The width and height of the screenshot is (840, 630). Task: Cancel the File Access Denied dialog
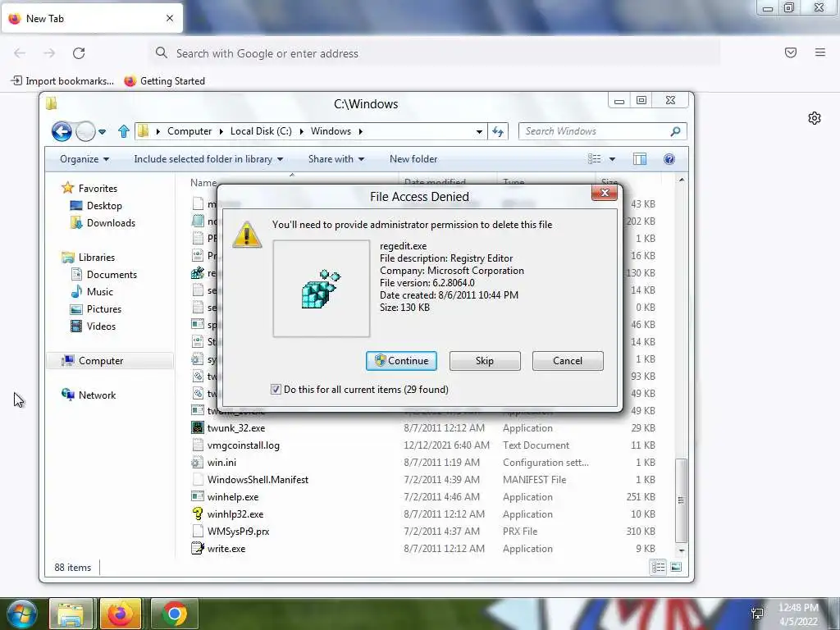tap(568, 361)
